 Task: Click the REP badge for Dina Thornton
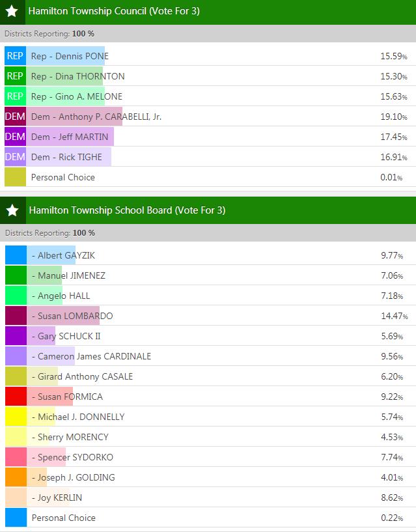15,76
